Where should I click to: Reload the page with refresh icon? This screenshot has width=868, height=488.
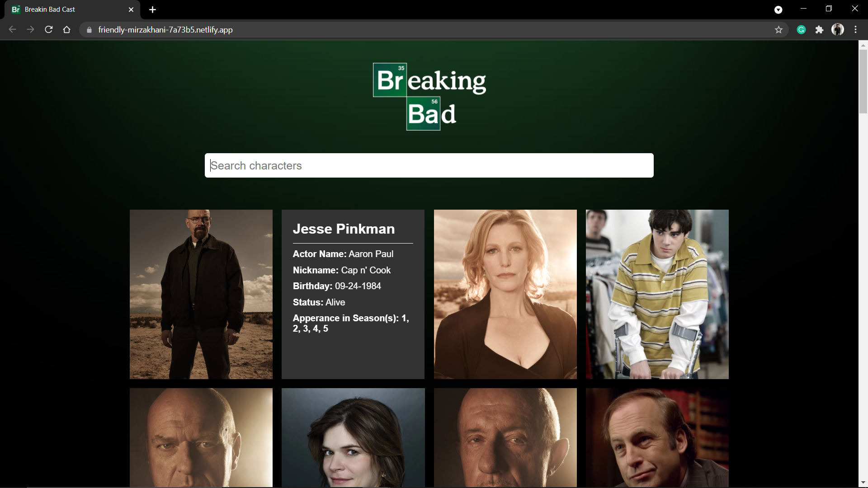point(49,29)
